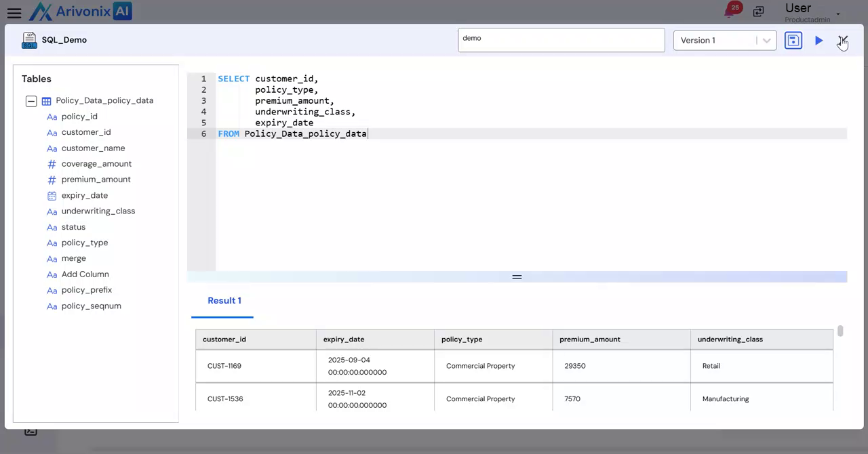Select the underwriting_class column in tree
Screen dimensions: 868x454
coord(98,211)
